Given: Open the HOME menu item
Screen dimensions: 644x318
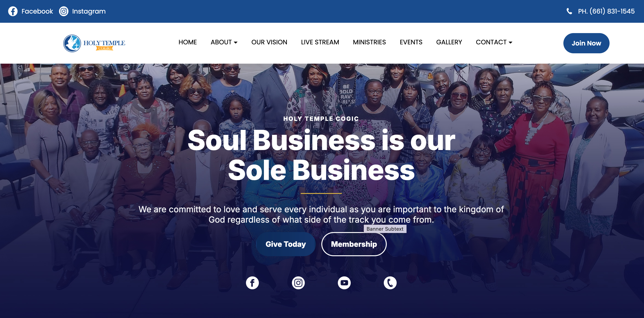Looking at the screenshot, I should (188, 42).
